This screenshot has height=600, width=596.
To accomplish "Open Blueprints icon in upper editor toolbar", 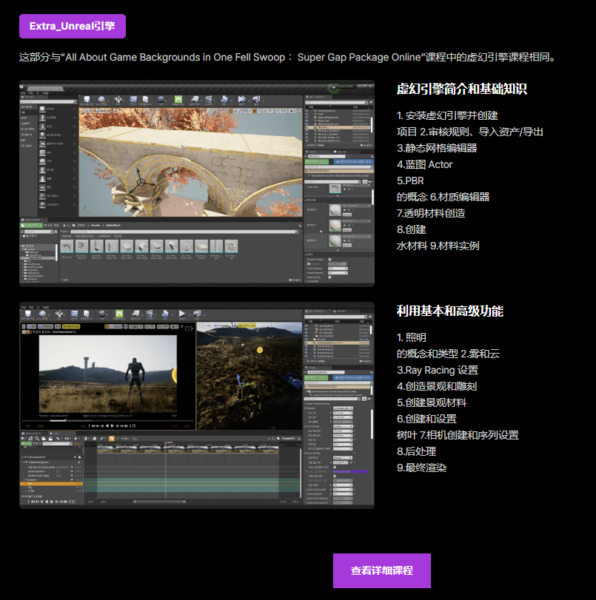I will 194,99.
